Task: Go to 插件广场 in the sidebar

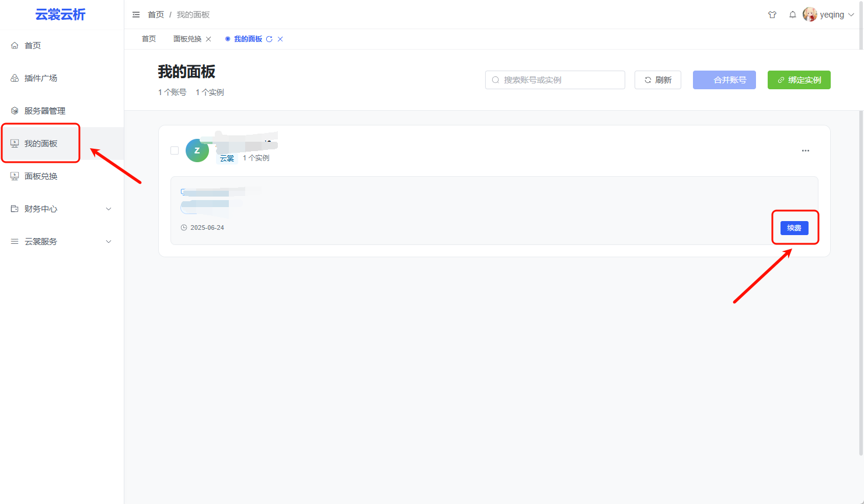Action: point(41,78)
